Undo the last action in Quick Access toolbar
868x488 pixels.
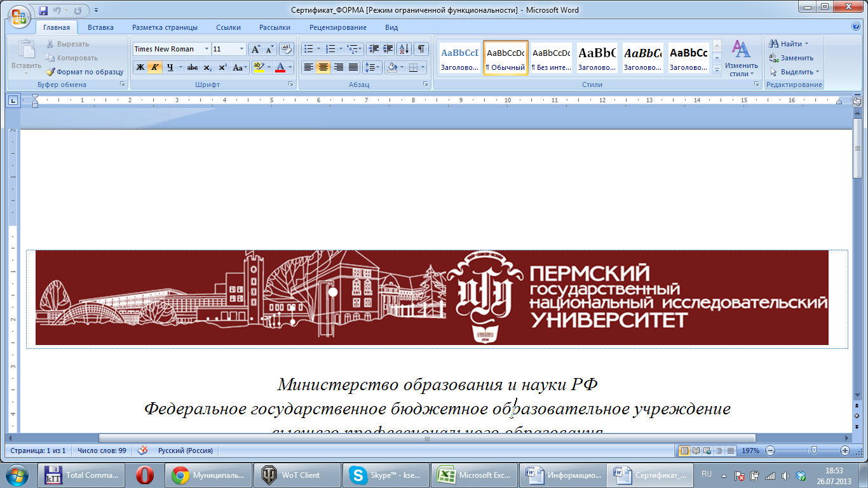[x=58, y=11]
